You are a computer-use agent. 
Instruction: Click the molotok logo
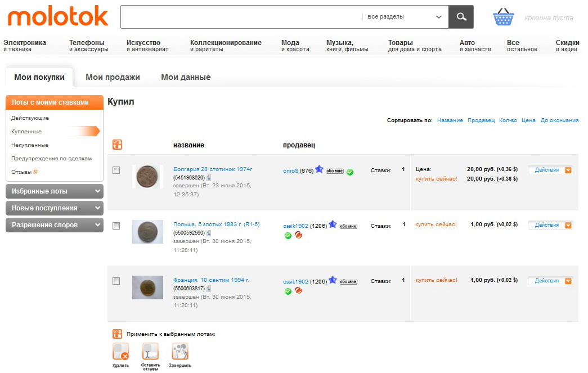(58, 16)
